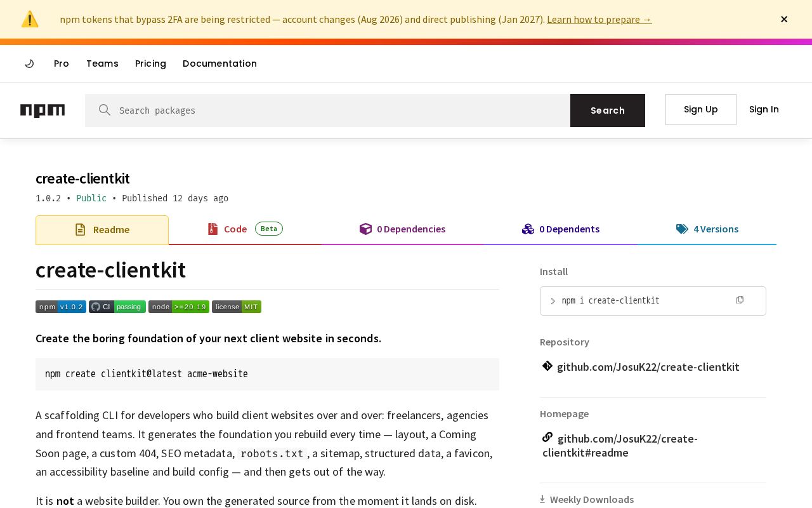Open the Documentation link

click(219, 63)
